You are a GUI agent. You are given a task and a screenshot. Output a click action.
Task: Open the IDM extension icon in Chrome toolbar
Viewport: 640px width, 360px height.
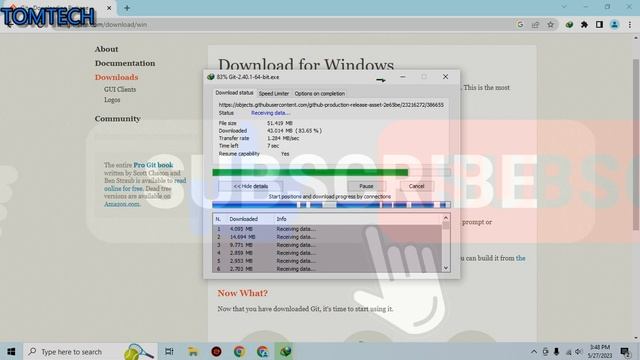[569, 24]
